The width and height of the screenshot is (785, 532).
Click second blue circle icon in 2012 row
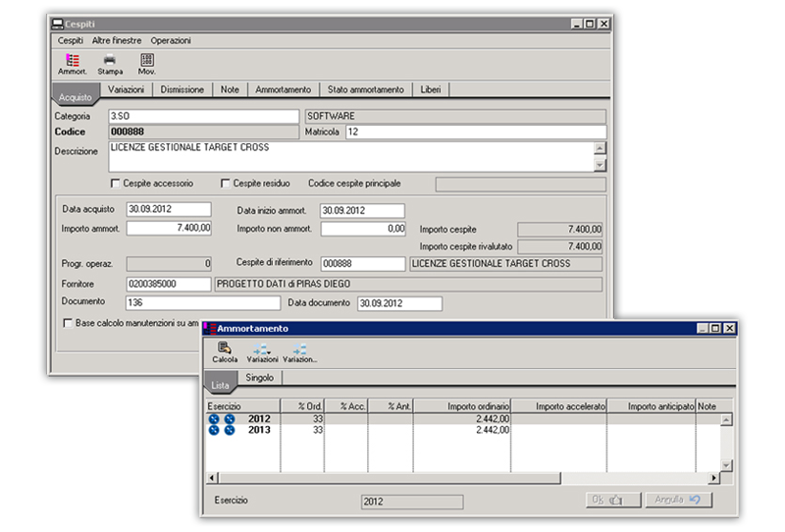[230, 419]
